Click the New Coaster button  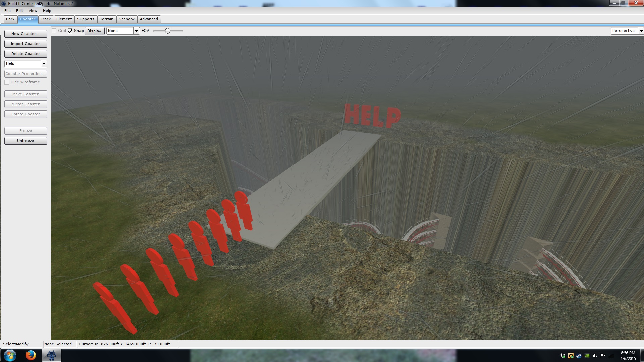coord(25,34)
